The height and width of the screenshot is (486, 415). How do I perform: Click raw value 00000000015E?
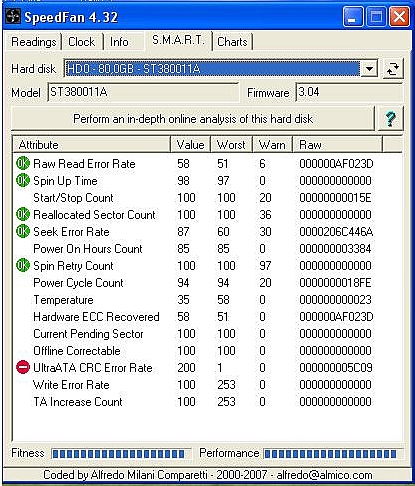tap(335, 198)
